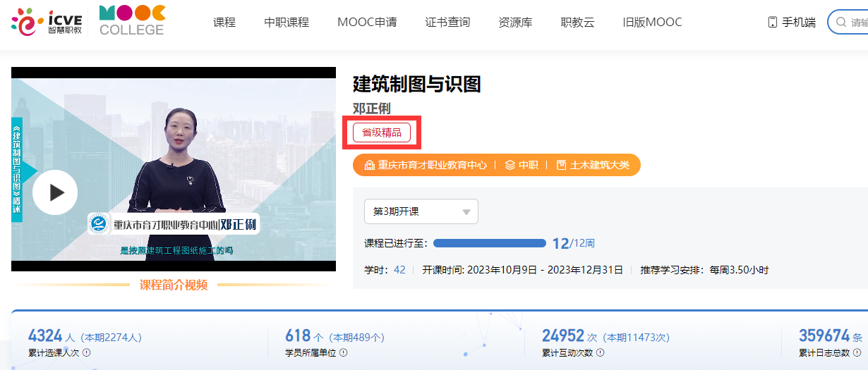Select the 中职 tag
Viewport: 868px width, 370px height.
pos(529,165)
